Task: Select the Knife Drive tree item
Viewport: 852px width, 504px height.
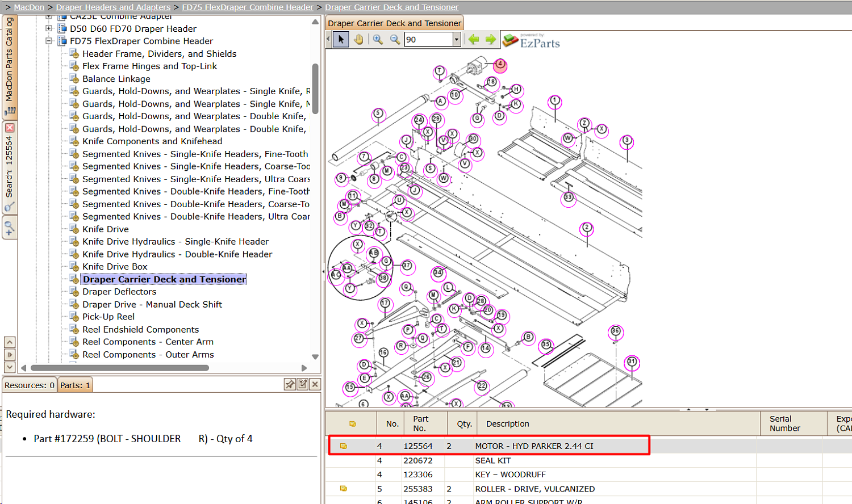Action: tap(106, 229)
